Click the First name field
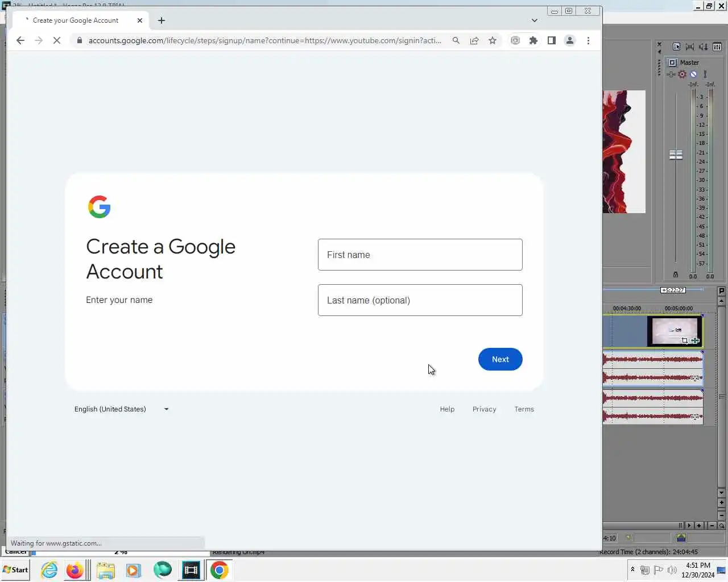Screen dimensions: 728x582 tap(420, 255)
